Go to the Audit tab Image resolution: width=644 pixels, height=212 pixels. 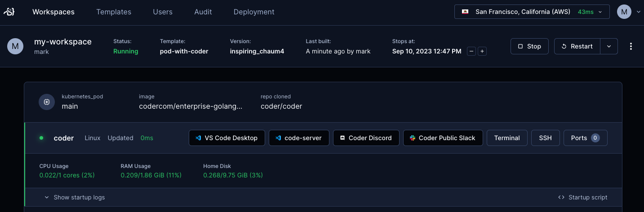click(x=203, y=12)
